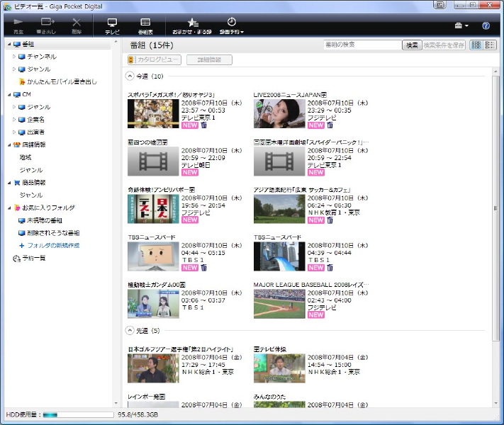The image size is (504, 425).
Task: Open the テレビ (TV) toolbar icon
Action: [112, 25]
